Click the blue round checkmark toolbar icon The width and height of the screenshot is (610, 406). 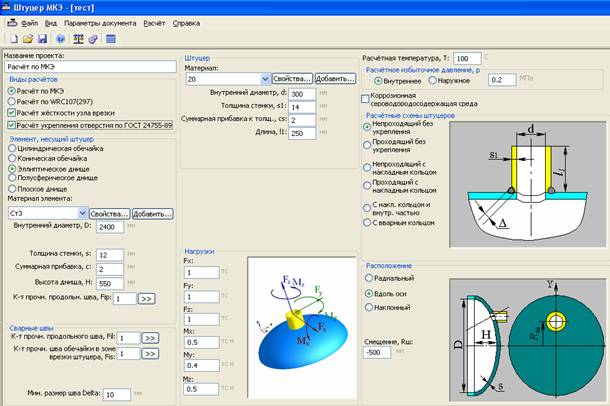60,39
